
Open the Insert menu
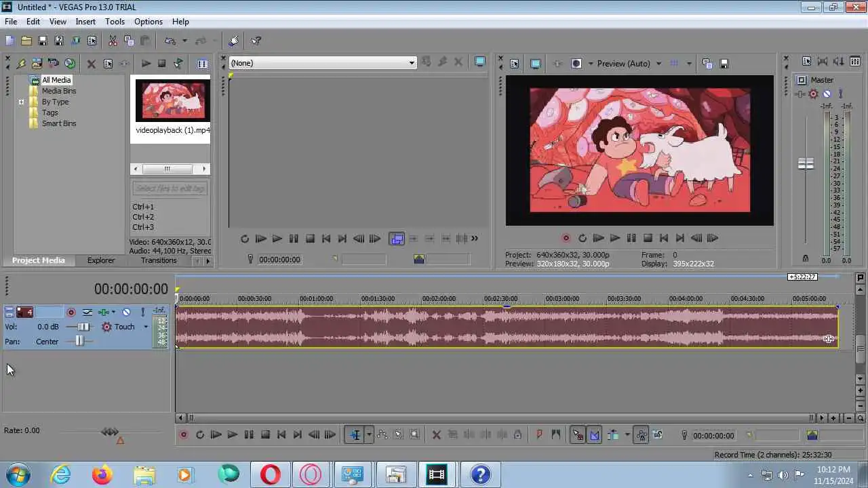(x=85, y=22)
